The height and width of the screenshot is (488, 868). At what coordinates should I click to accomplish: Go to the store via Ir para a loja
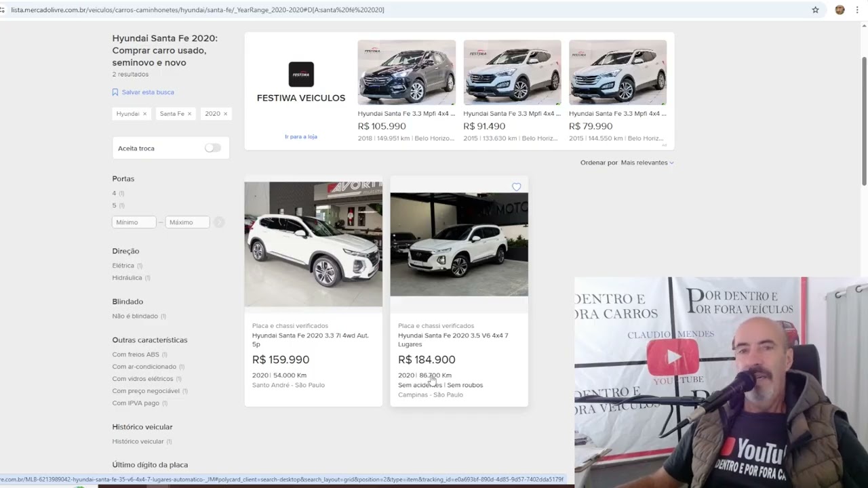point(301,137)
